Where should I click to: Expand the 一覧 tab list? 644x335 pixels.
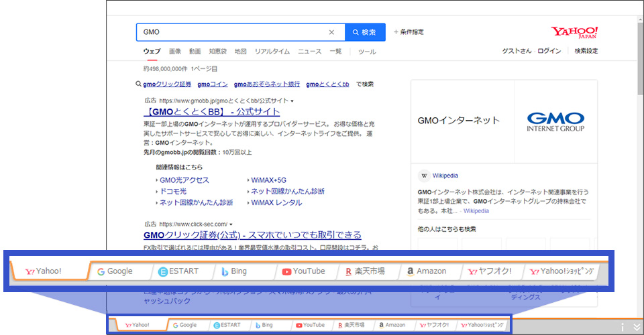tap(335, 52)
